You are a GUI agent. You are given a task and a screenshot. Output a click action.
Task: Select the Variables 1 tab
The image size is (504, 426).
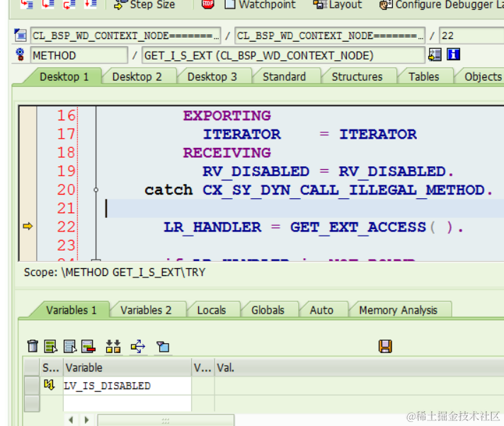click(x=71, y=310)
